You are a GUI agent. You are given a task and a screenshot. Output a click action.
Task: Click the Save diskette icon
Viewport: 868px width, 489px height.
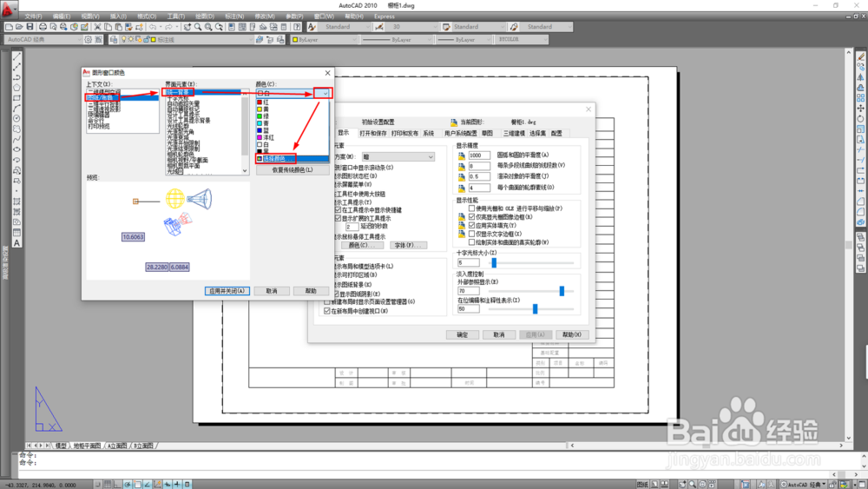pos(30,27)
